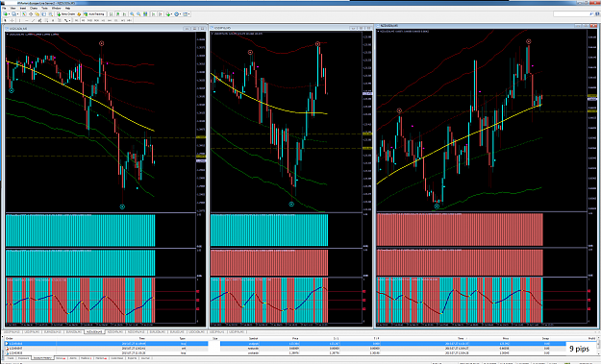This screenshot has height=364, width=601.
Task: Open the Templates icon
Action: point(185,14)
